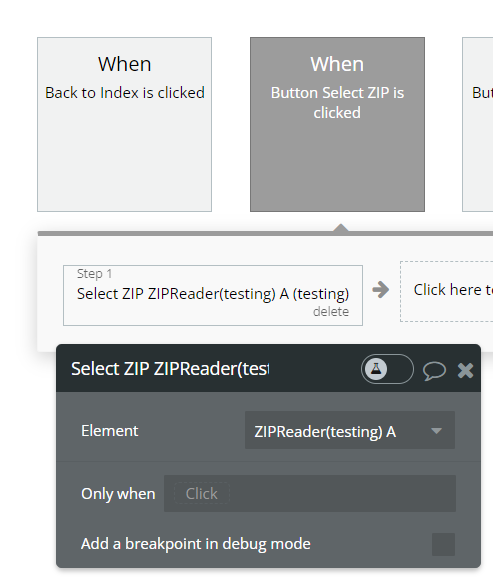This screenshot has height=581, width=493.
Task: Open the Element dropdown ZIPReader(testing) A
Action: [x=350, y=430]
